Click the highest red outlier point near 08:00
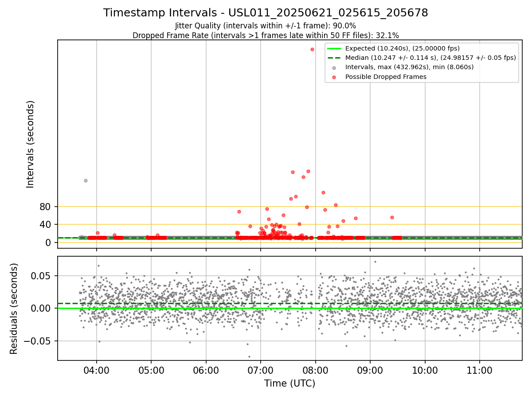Viewport: 532px width, 399px height. (312, 49)
